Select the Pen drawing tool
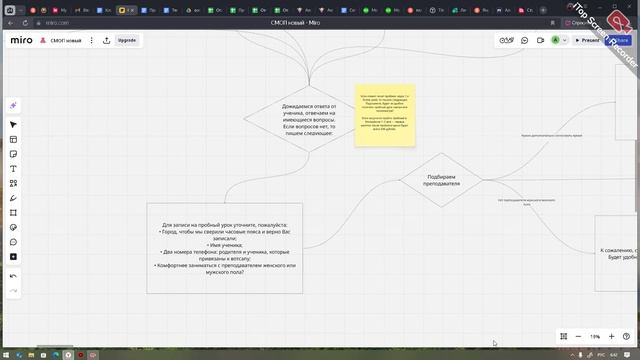 pos(13,198)
